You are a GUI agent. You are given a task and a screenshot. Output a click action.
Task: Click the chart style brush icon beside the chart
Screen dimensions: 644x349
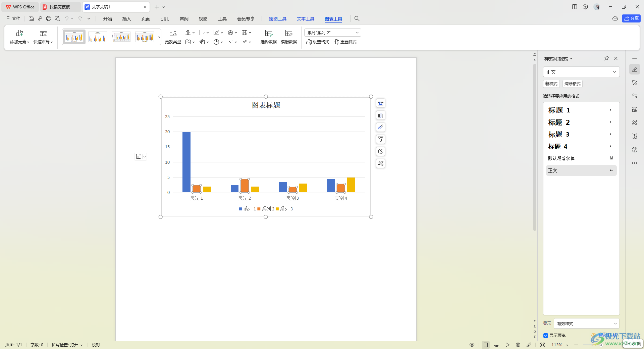coord(381,127)
